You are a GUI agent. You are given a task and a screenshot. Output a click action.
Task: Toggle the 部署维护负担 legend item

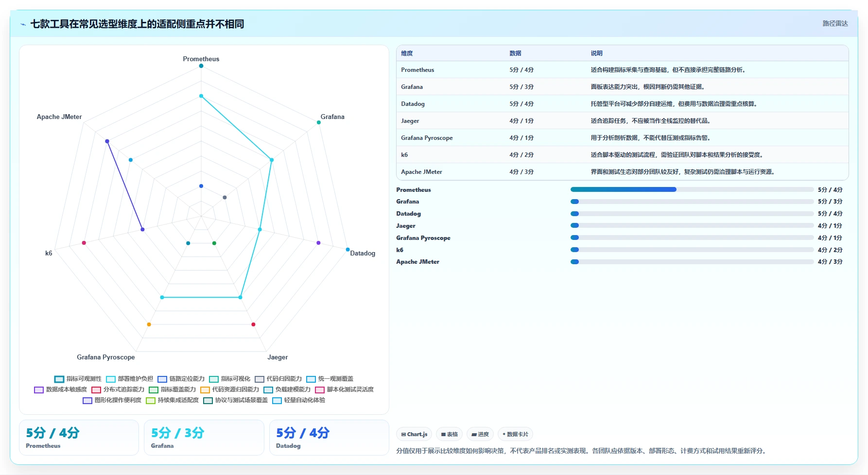click(x=129, y=379)
